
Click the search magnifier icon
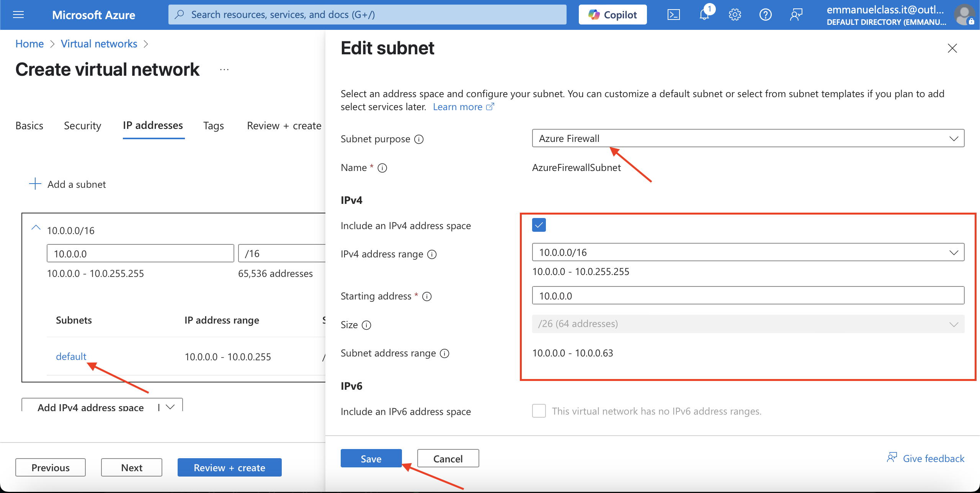click(x=179, y=15)
